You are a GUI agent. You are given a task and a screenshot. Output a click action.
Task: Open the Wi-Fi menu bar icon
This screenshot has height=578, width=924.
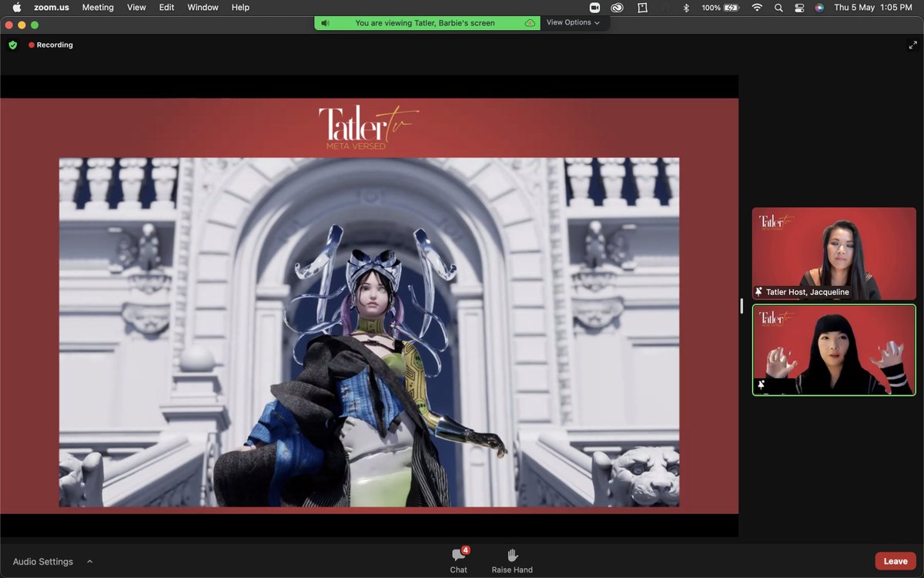tap(757, 7)
